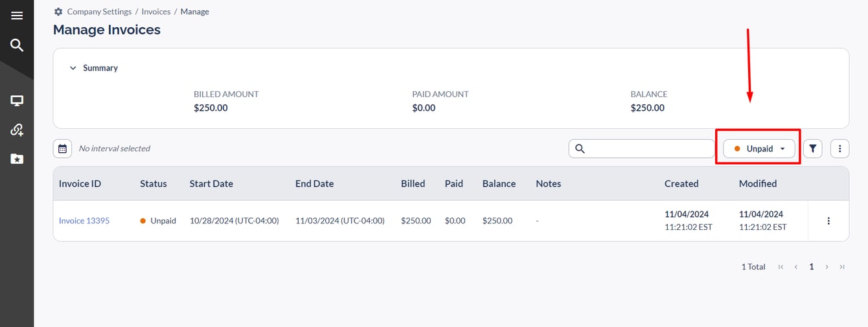Open row actions for Invoice 13395

(828, 221)
